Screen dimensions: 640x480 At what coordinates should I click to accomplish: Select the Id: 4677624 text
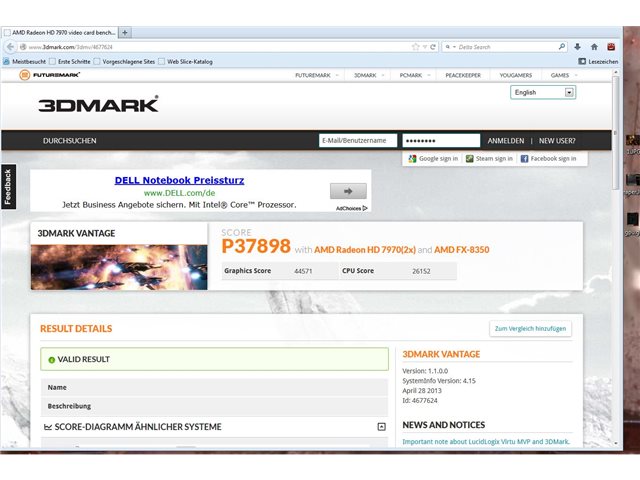point(420,400)
